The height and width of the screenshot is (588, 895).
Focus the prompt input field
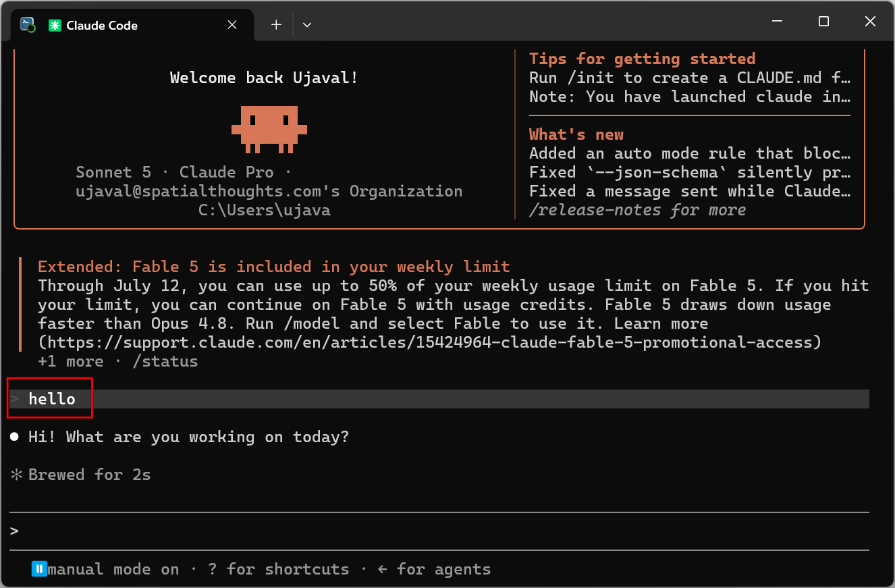click(x=439, y=531)
